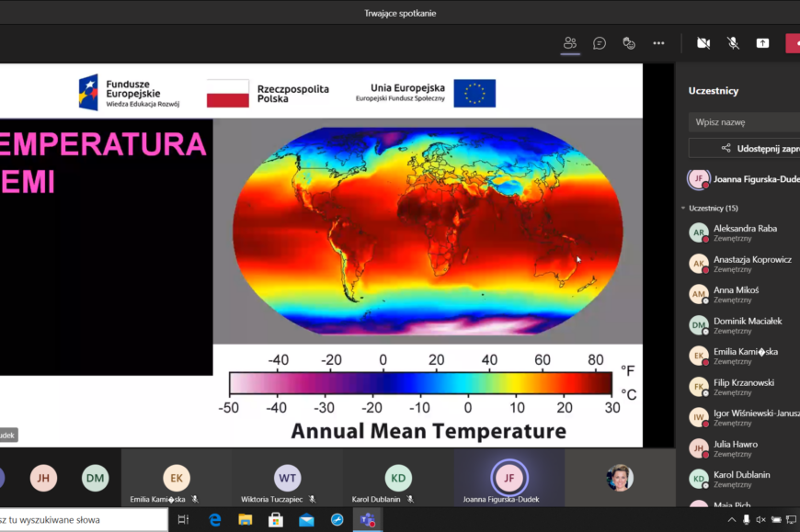800x532 pixels.
Task: Click the muted volume tray icon
Action: (760, 520)
